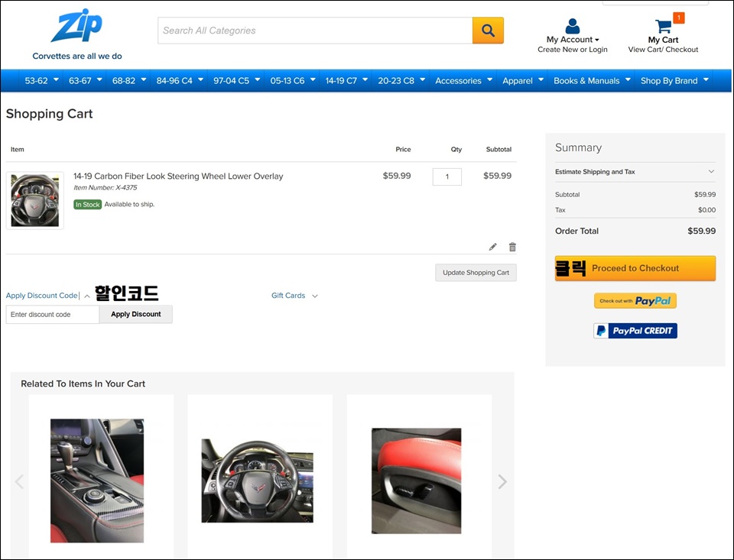Open the 14-19 C7 menu
Viewport: 734px width, 560px height.
pos(346,80)
